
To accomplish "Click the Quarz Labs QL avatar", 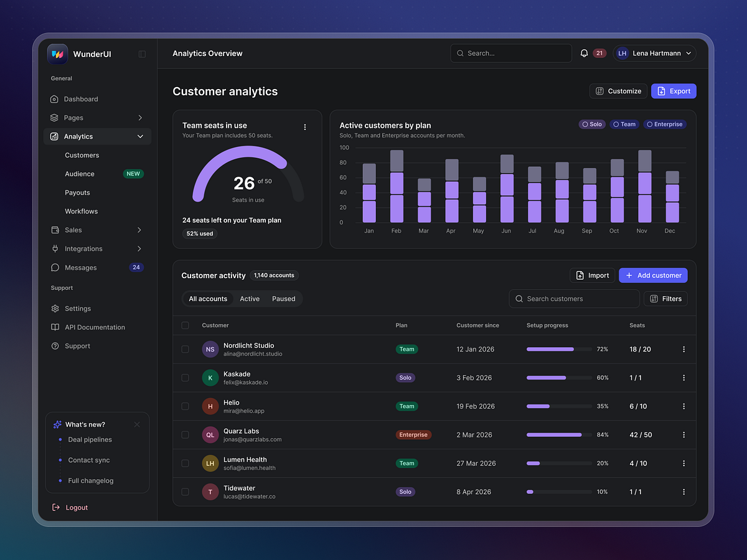I will click(210, 435).
